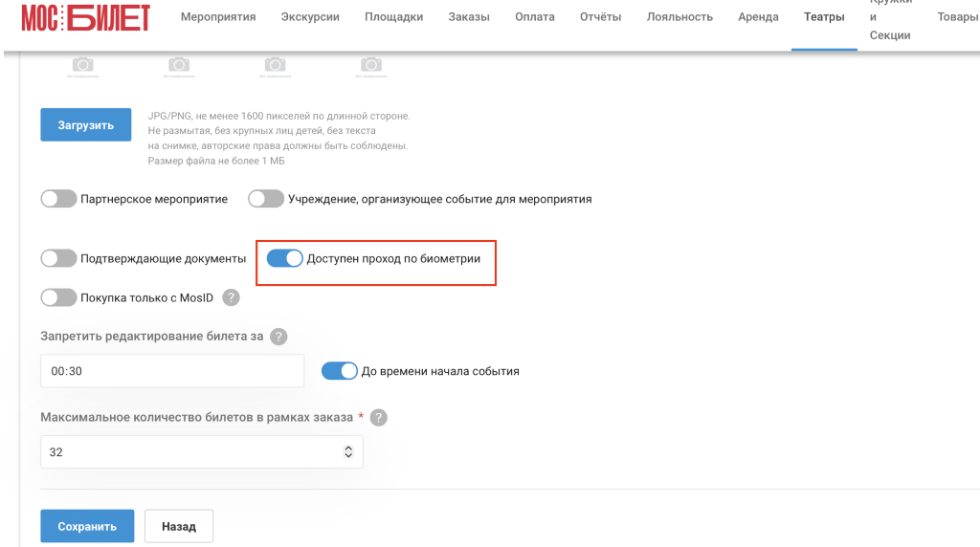Click the stepper arrows on ticket quantity field
The image size is (980, 547).
click(x=348, y=452)
